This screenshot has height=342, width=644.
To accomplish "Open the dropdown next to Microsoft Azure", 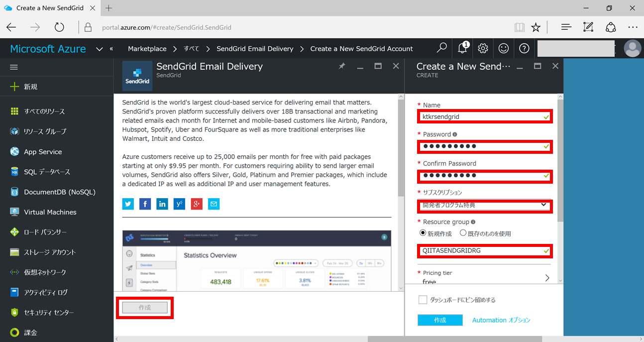I will [99, 49].
